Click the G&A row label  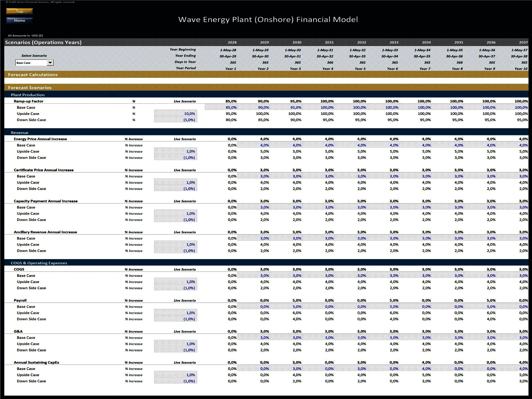(18, 331)
